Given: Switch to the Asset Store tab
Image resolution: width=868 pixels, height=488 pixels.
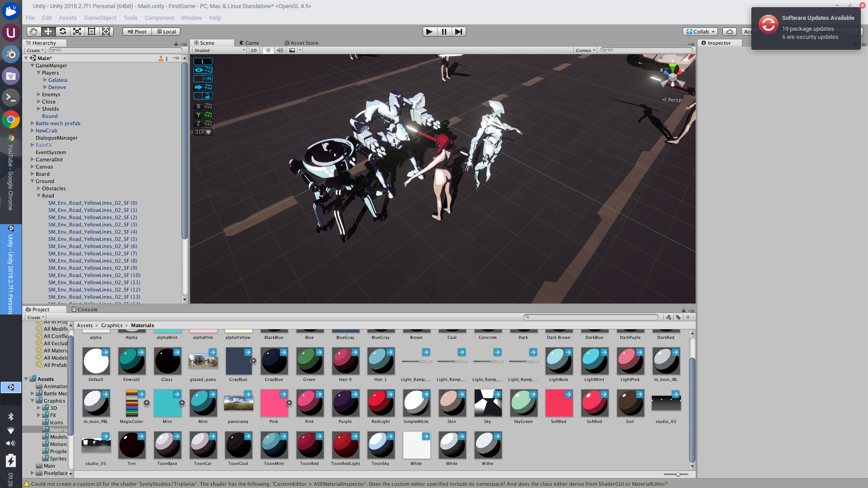Looking at the screenshot, I should (x=301, y=43).
